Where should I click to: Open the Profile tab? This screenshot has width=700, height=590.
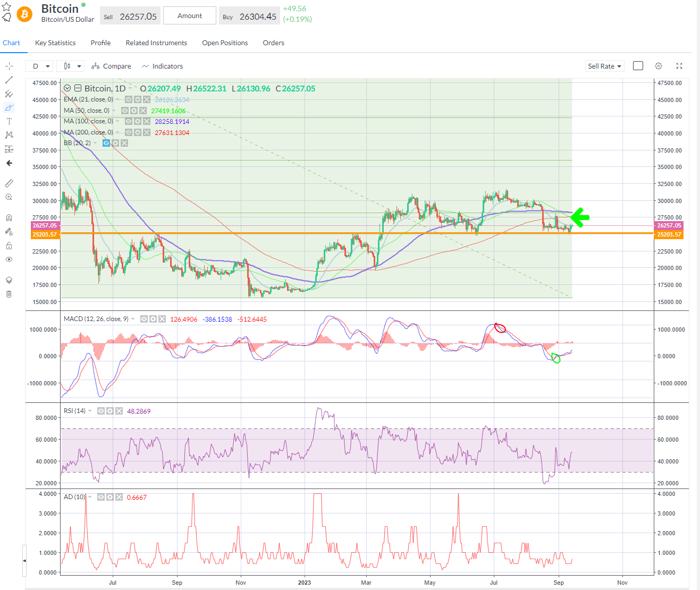(x=100, y=43)
